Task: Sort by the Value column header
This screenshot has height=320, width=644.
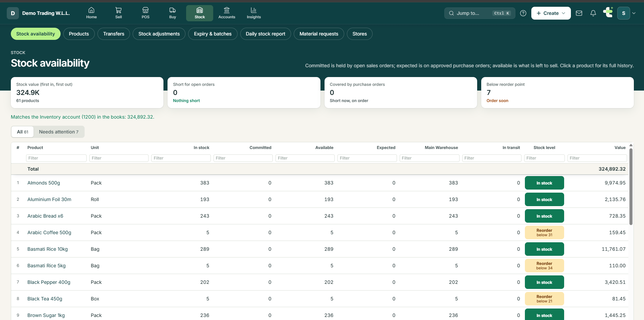Action: point(620,148)
